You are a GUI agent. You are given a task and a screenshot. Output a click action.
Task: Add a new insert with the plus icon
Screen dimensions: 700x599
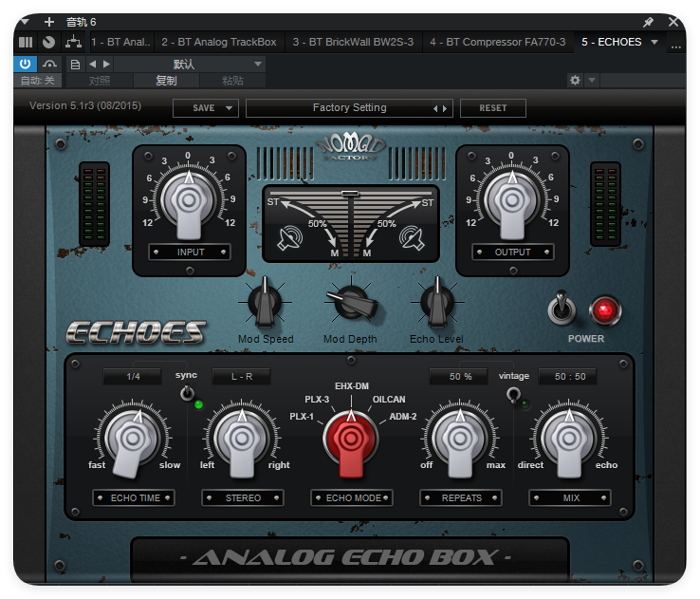(x=49, y=22)
